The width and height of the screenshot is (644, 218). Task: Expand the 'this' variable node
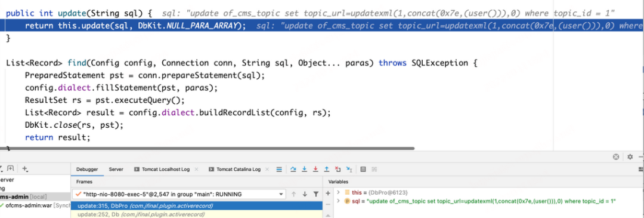coord(339,192)
